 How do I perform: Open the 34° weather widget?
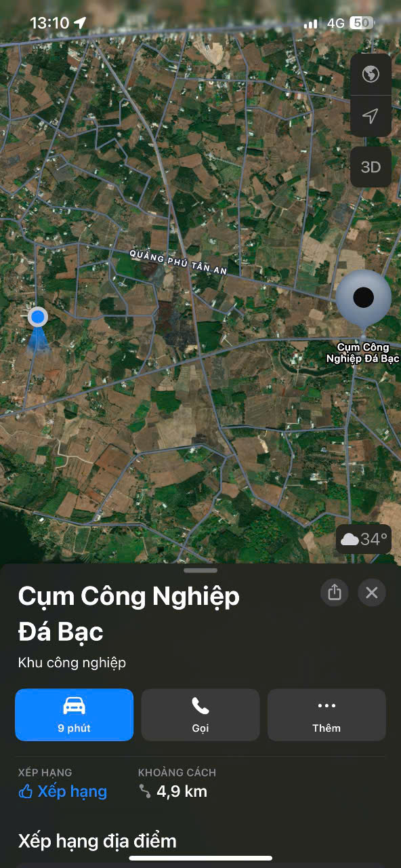coord(364,540)
